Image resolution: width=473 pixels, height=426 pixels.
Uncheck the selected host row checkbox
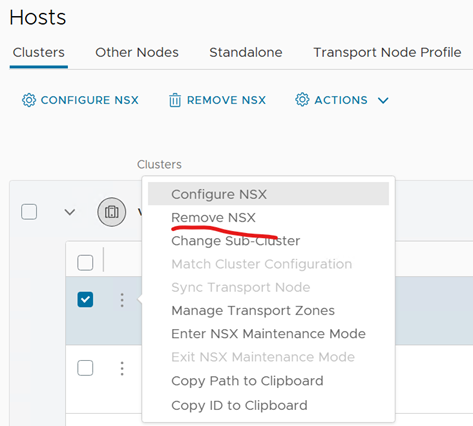click(85, 299)
